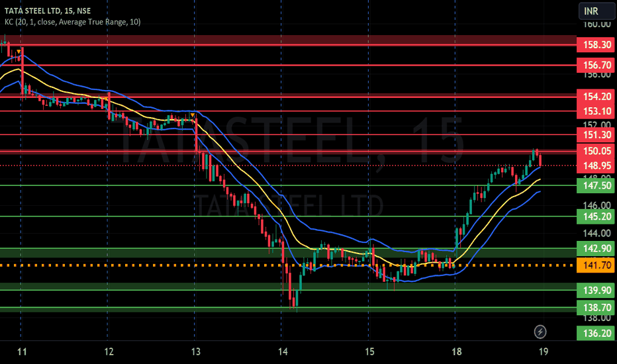Click the orange triangle marker near day 13

click(193, 115)
